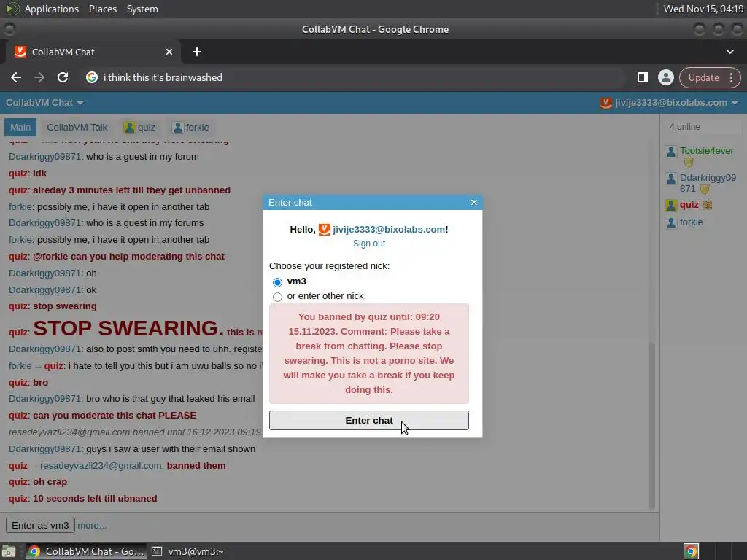
Task: Open the Places menu
Action: click(102, 9)
